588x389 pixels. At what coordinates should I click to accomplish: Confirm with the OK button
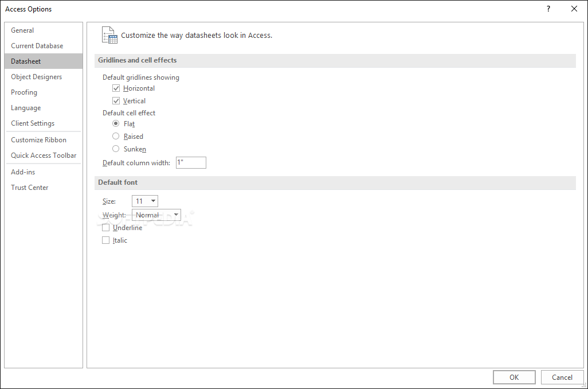514,378
